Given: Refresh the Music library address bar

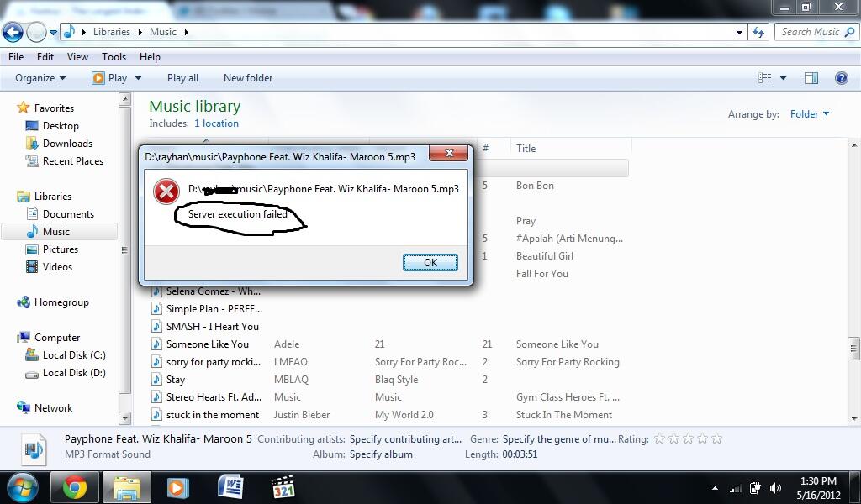Looking at the screenshot, I should click(758, 33).
